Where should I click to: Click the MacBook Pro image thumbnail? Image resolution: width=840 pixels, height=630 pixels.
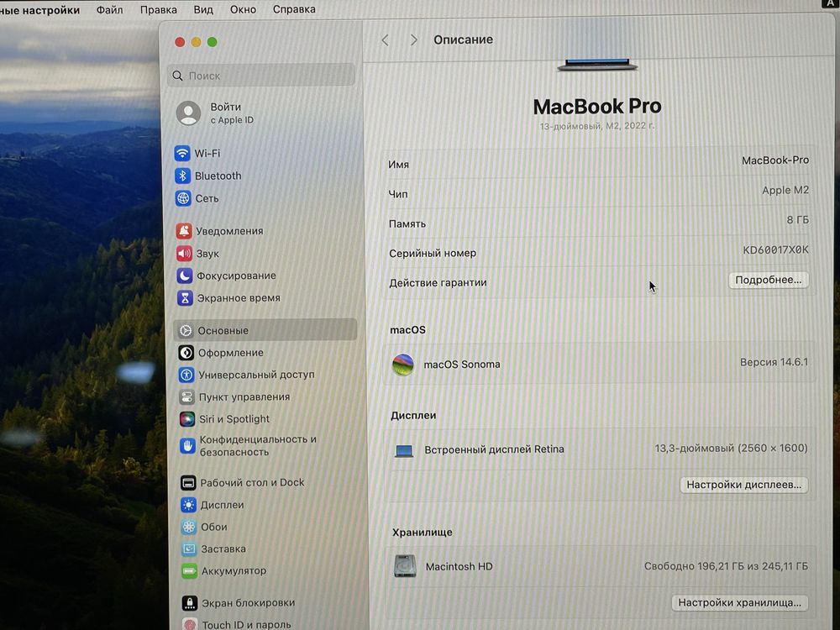[x=597, y=65]
